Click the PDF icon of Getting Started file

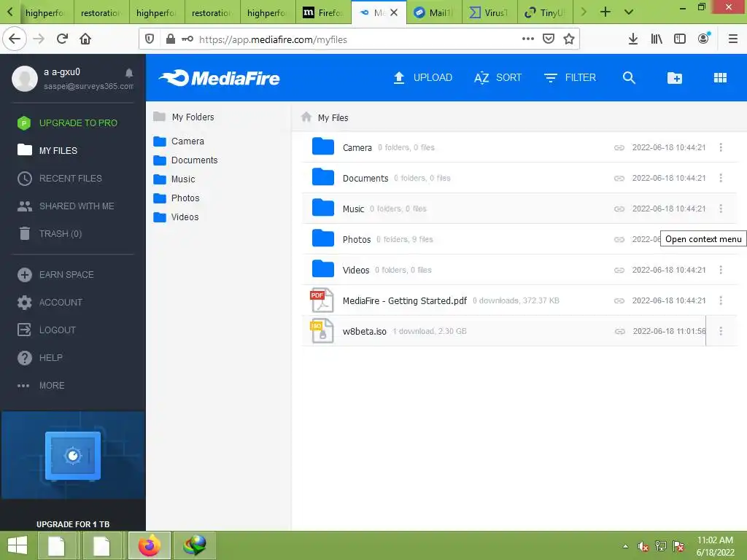[x=322, y=300]
